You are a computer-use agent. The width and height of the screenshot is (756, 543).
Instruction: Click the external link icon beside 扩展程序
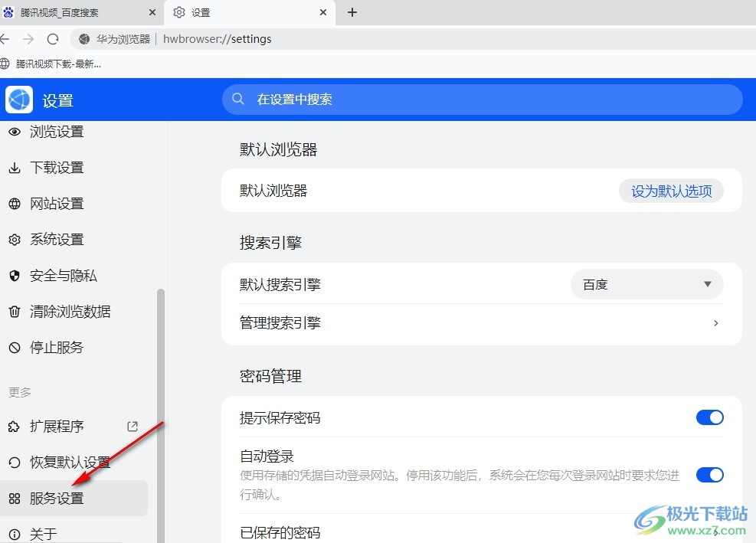pos(133,427)
